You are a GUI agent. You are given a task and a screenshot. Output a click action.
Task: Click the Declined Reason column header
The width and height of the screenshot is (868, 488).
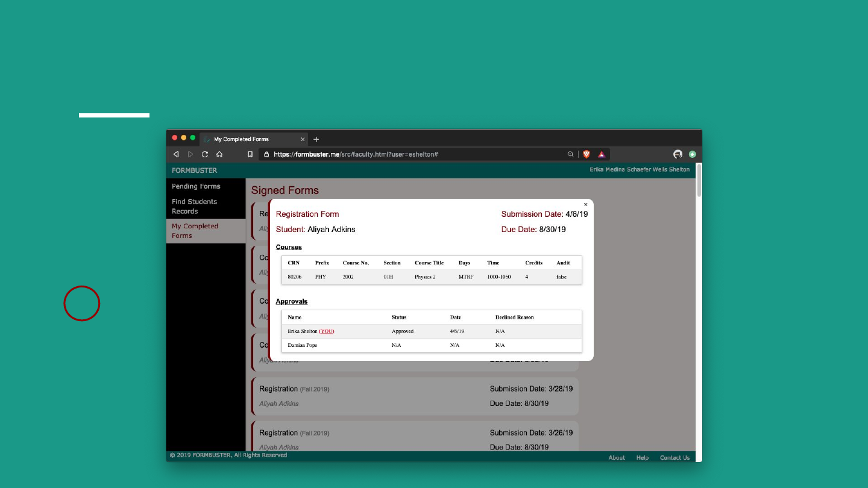514,318
